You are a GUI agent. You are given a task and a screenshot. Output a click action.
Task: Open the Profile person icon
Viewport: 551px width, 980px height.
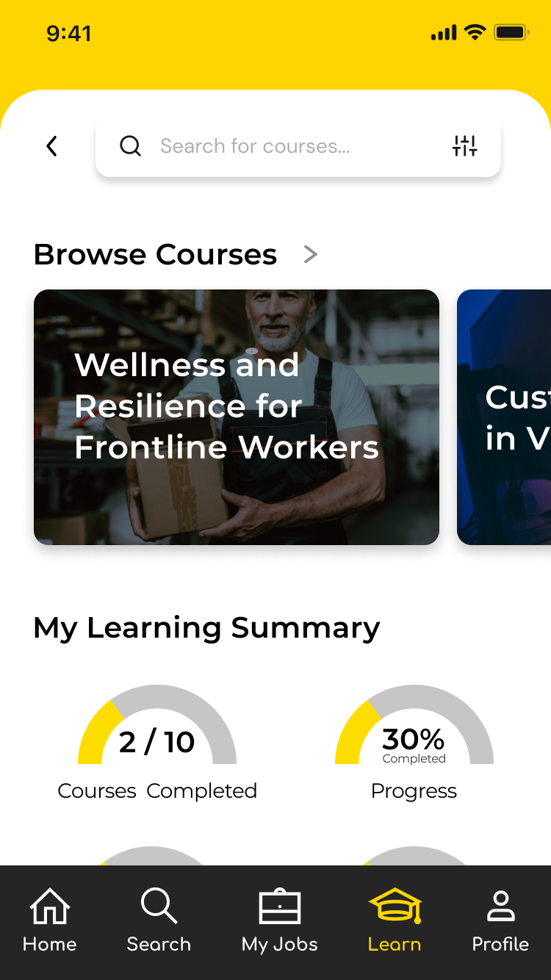point(500,907)
